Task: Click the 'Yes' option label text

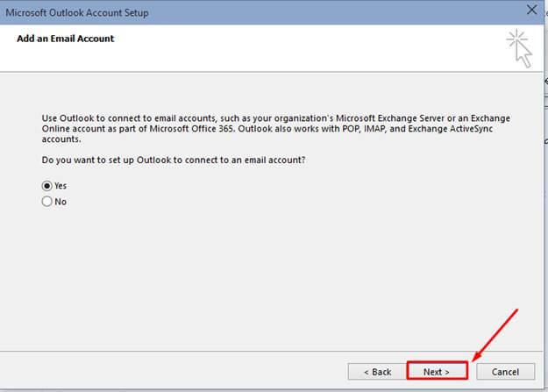Action: pos(60,186)
